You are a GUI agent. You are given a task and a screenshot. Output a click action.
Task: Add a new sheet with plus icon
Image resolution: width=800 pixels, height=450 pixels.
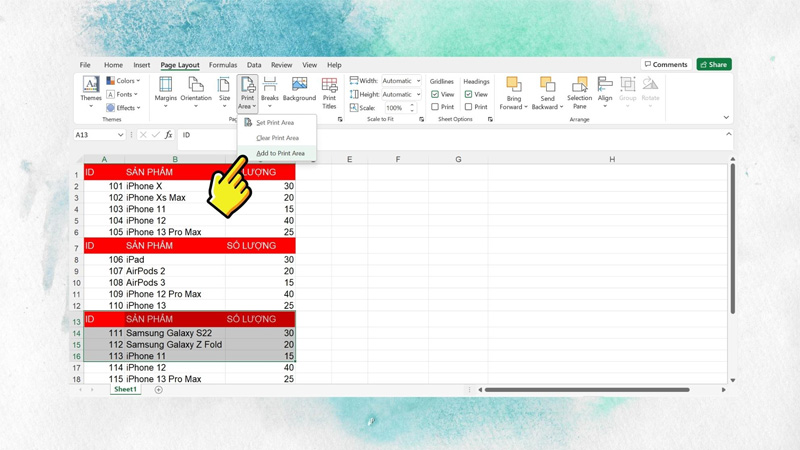coord(159,390)
